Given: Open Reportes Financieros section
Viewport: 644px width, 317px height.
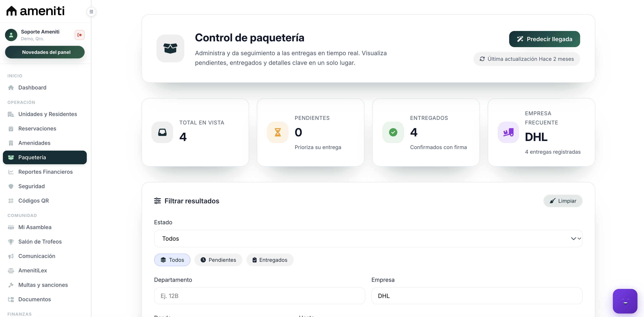Looking at the screenshot, I should (45, 172).
